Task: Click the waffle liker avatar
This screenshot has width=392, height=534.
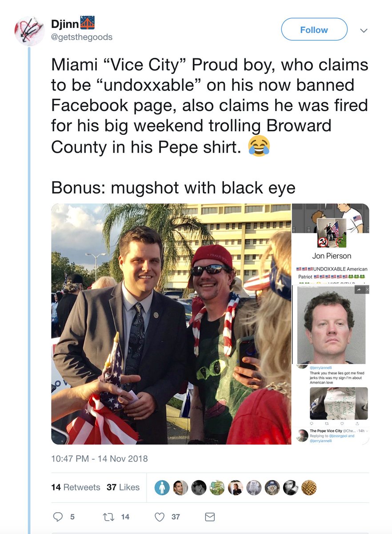Action: [x=309, y=488]
